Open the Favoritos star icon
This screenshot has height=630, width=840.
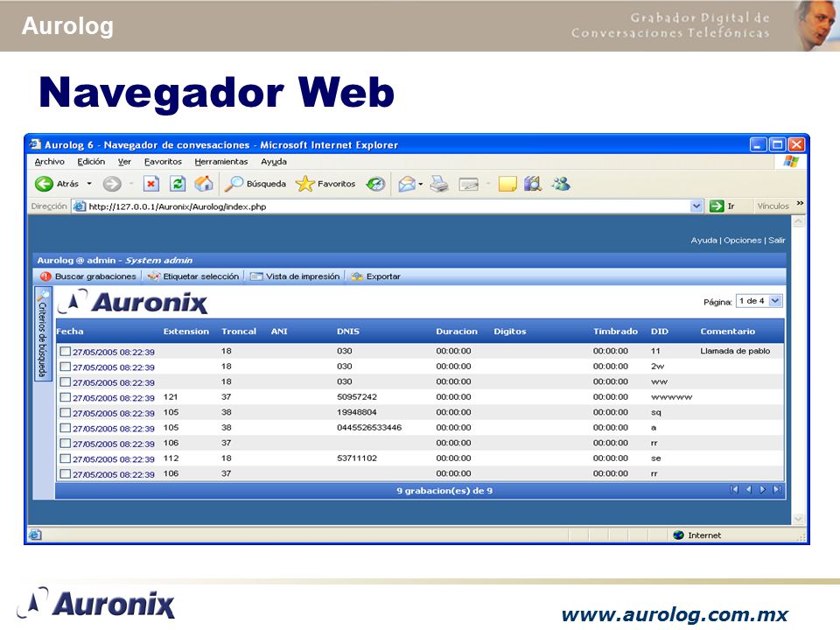(304, 184)
